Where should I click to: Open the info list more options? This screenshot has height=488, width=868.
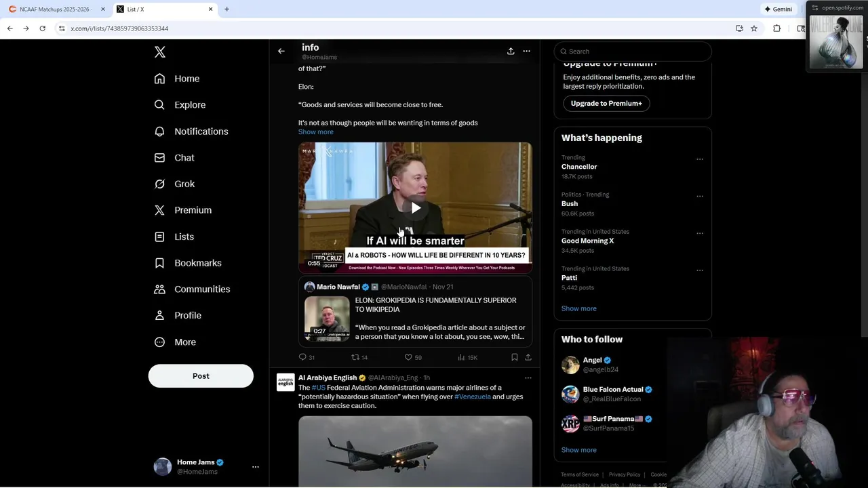[526, 51]
